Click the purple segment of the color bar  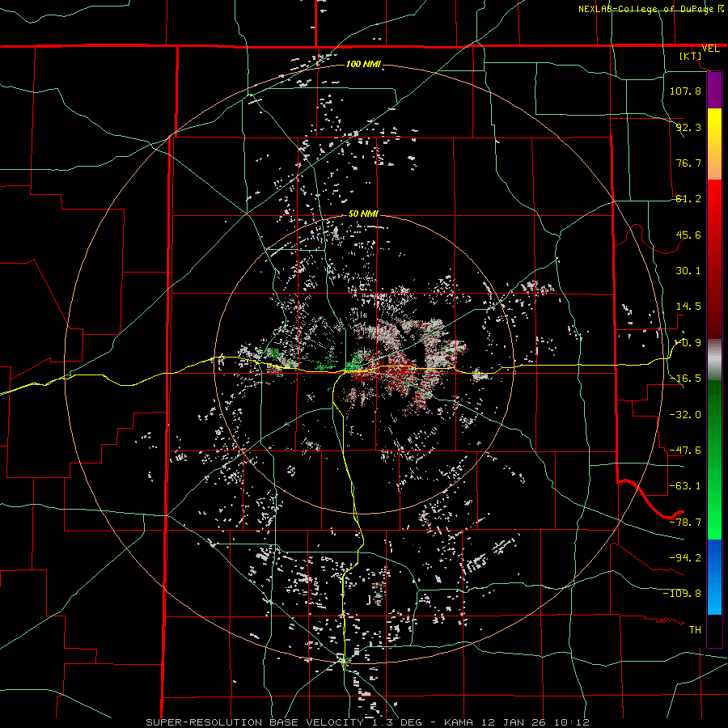pos(714,91)
